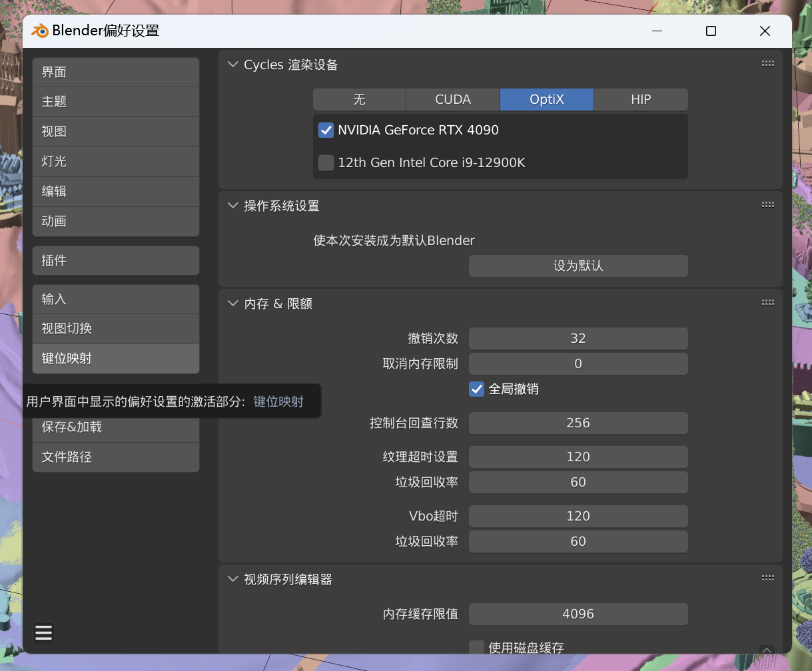Click 纹理超时设置 field showing 120
The image size is (812, 671).
click(578, 457)
